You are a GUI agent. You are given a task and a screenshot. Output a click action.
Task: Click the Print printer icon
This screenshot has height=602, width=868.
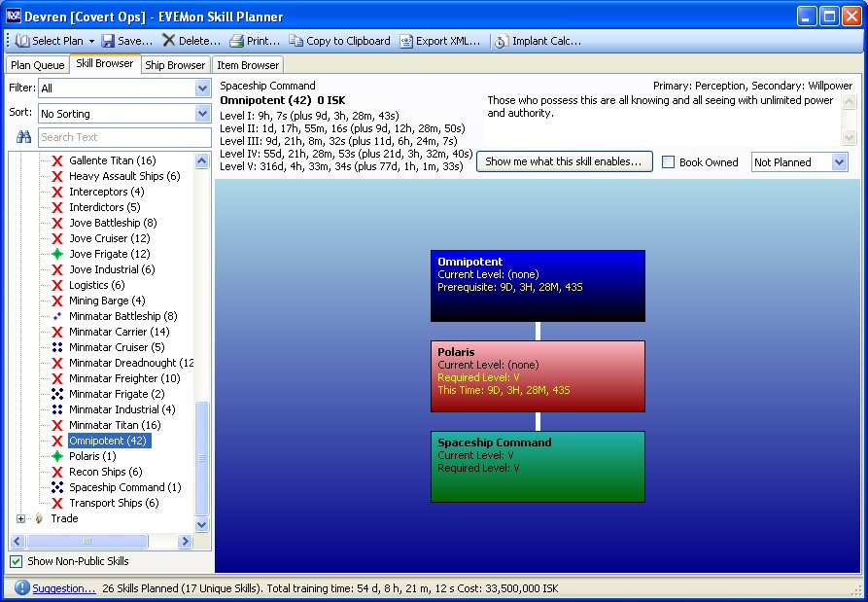pyautogui.click(x=237, y=41)
